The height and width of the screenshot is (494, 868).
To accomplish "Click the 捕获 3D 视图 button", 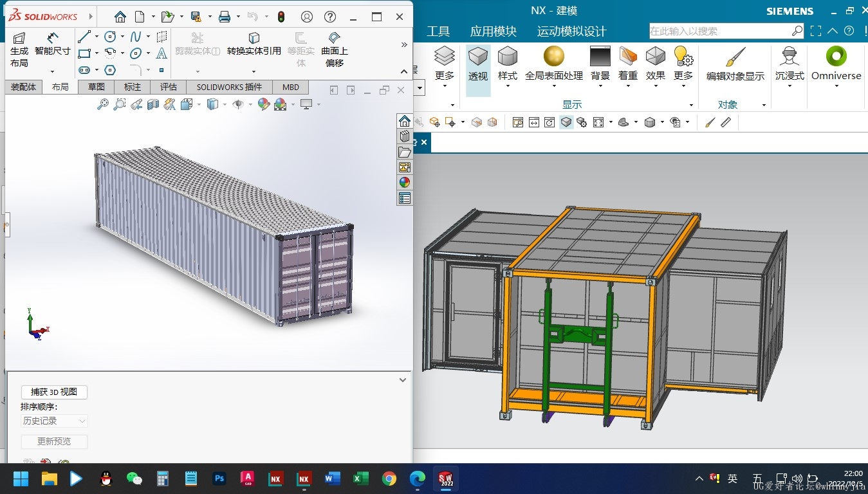I will [x=54, y=392].
